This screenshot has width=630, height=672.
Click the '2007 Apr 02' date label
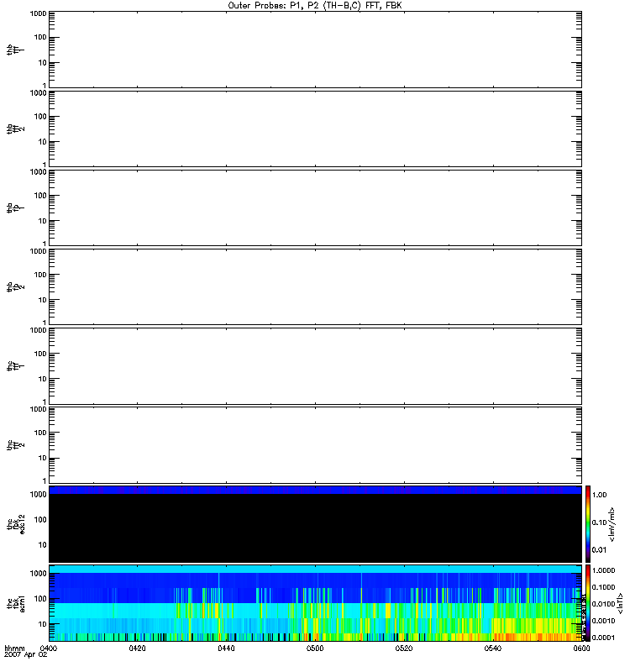[26, 655]
